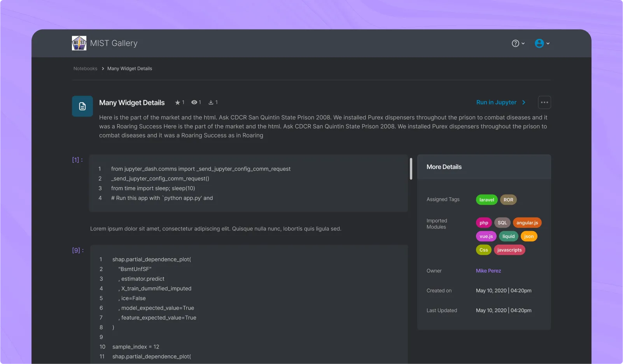The height and width of the screenshot is (364, 623).
Task: Open the help question mark menu
Action: click(518, 44)
